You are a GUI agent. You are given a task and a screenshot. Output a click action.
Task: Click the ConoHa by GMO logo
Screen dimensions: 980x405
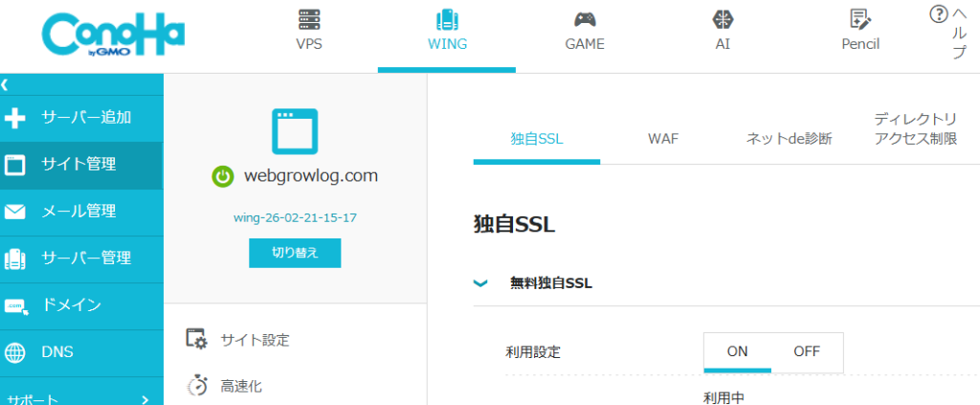[x=113, y=36]
